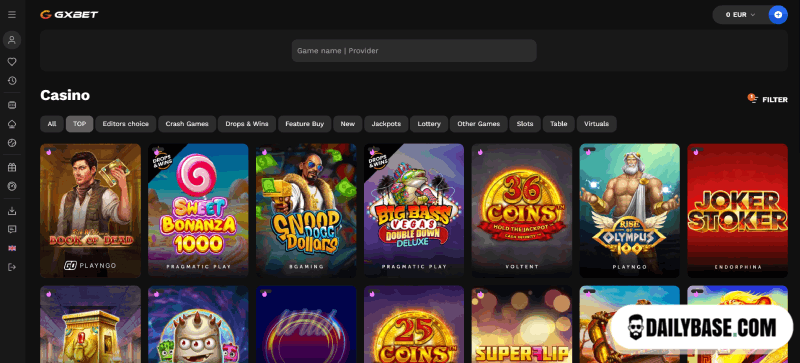Expand the 0 EUR balance dropdown
The height and width of the screenshot is (363, 800).
pos(740,15)
